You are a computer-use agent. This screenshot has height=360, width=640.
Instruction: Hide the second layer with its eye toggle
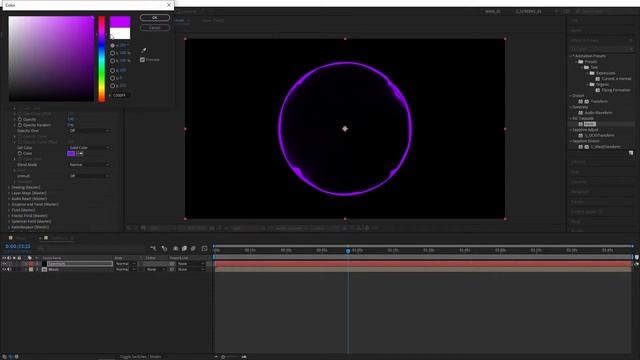4,269
